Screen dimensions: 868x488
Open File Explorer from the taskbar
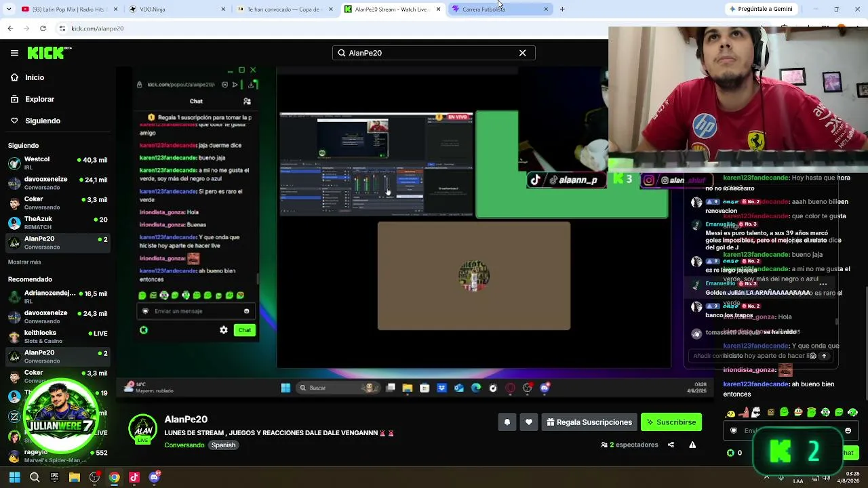coord(75,477)
